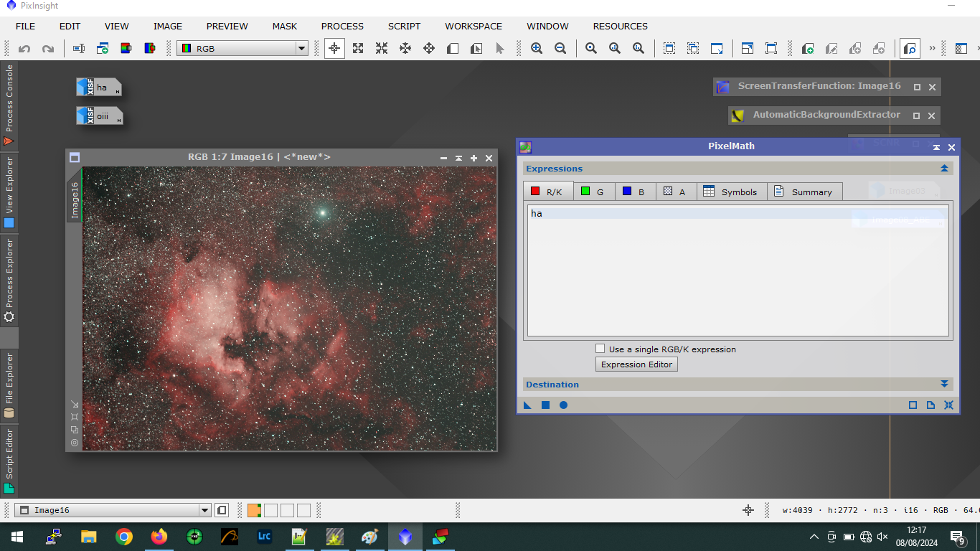Switch to the B expression tab
This screenshot has height=551, width=980.
click(x=634, y=192)
